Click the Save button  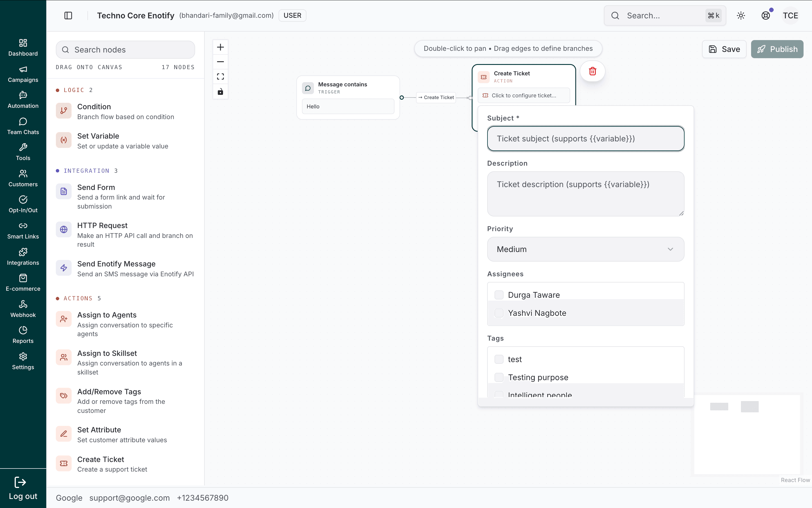[724, 49]
